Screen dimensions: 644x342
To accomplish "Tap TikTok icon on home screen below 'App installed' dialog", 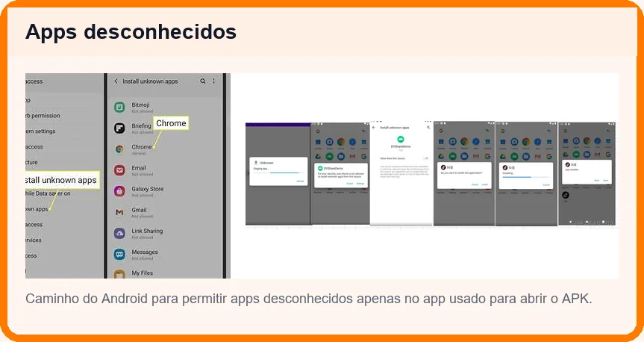I will [x=566, y=195].
